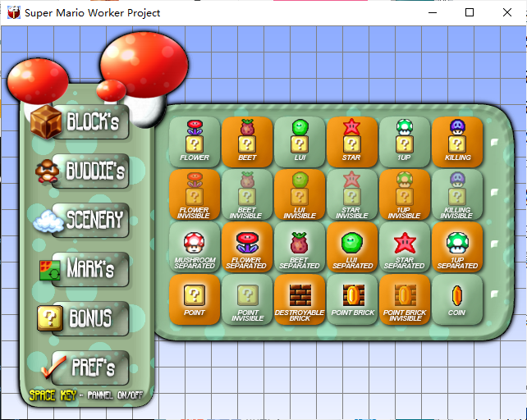Select the Killing Invisible block
Screen dimensions: 527x420
click(457, 194)
